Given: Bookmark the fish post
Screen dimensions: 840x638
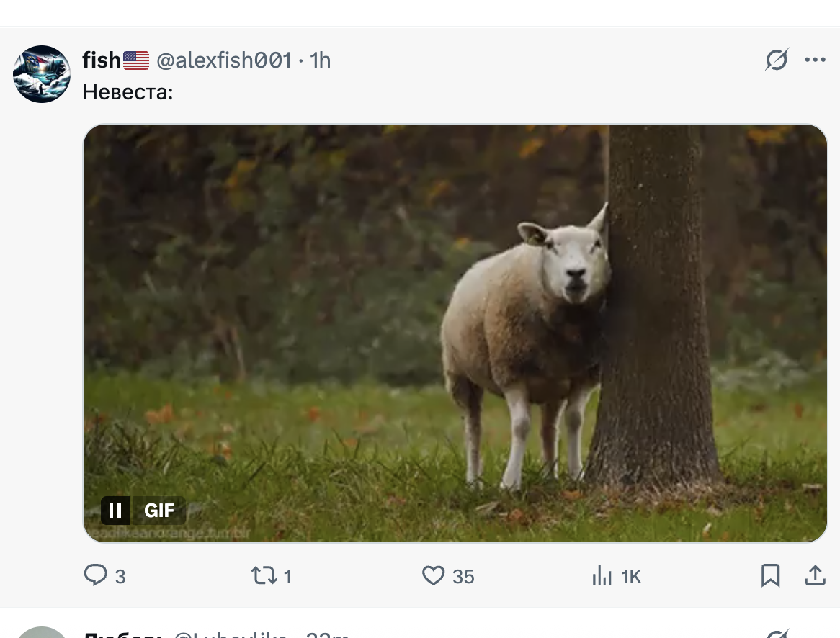Looking at the screenshot, I should (x=770, y=575).
